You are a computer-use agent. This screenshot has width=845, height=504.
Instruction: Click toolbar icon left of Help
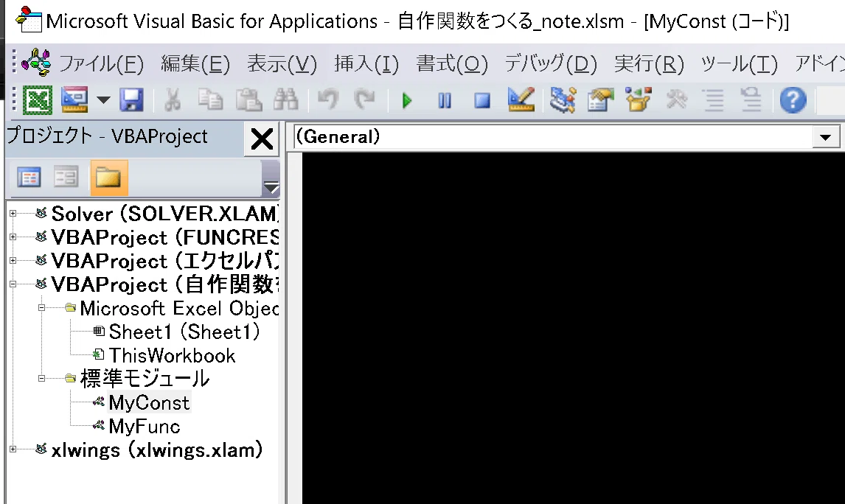coord(751,100)
